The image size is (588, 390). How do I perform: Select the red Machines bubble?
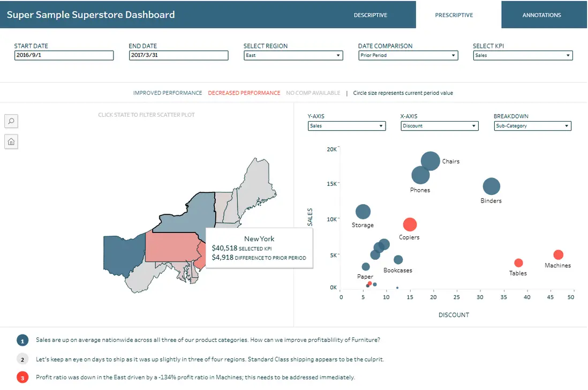pos(558,255)
